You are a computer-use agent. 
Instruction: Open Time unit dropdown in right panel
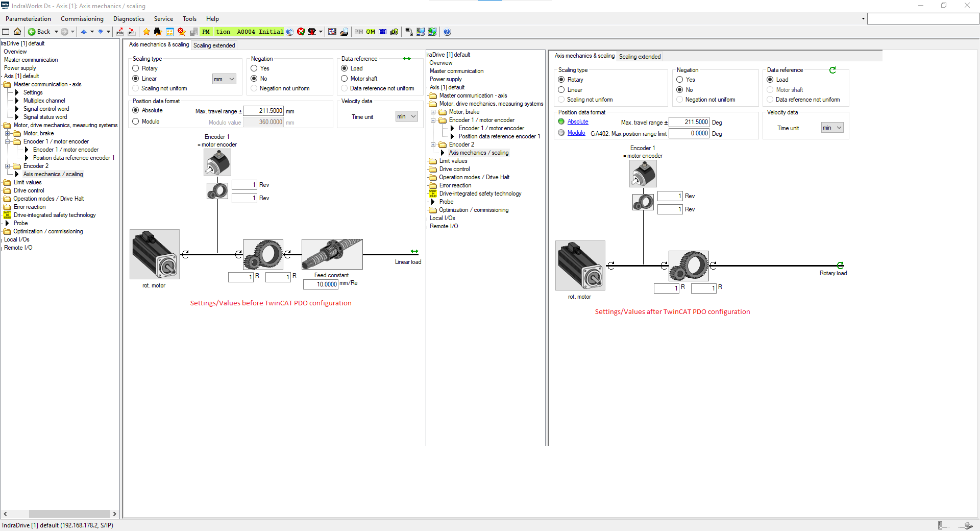tap(832, 128)
